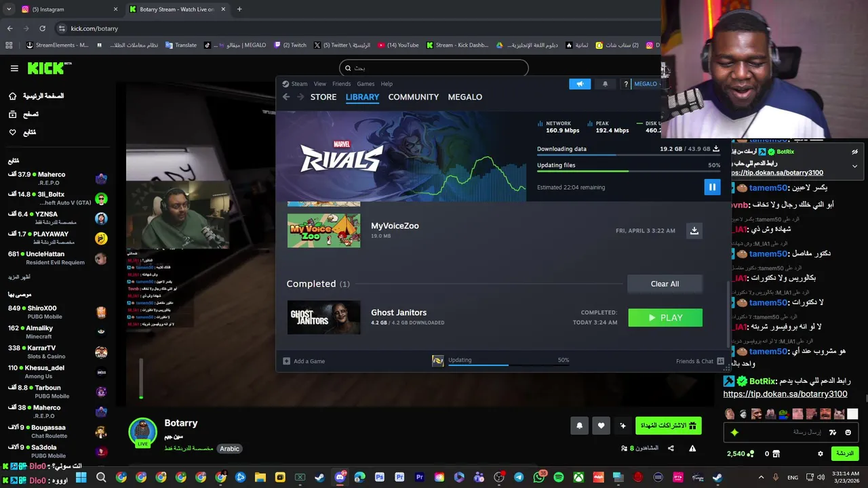Expand show more under following list
The image size is (868, 488).
(19, 277)
